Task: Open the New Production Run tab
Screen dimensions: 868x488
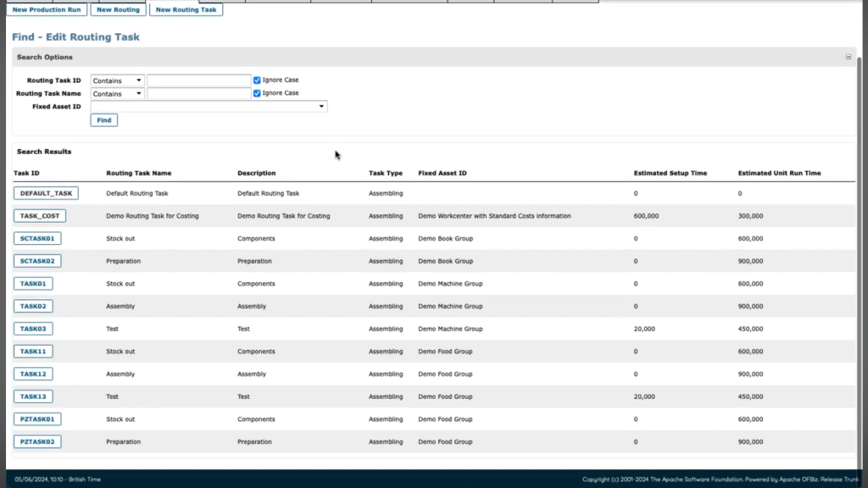Action: 47,10
